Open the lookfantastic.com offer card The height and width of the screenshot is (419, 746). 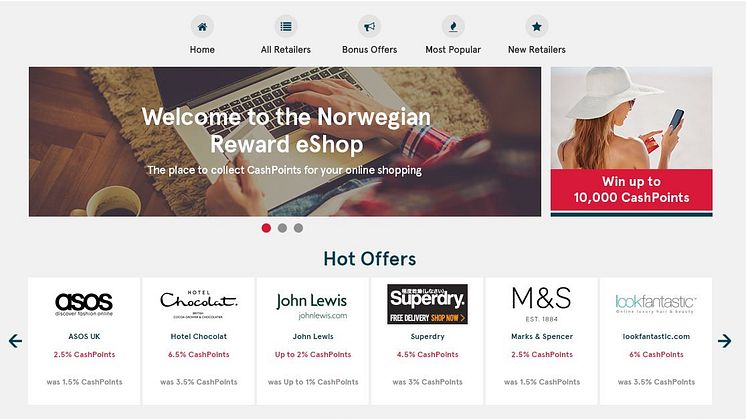[656, 341]
